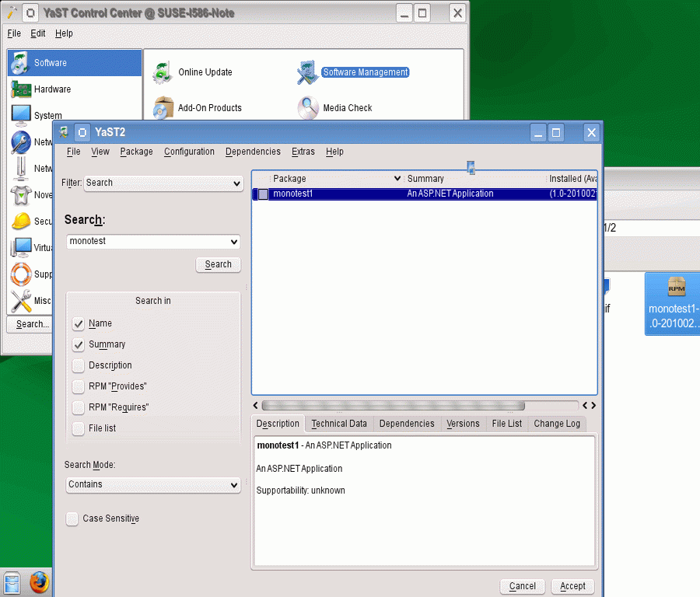
Task: Click the monotest search input field
Action: (148, 242)
